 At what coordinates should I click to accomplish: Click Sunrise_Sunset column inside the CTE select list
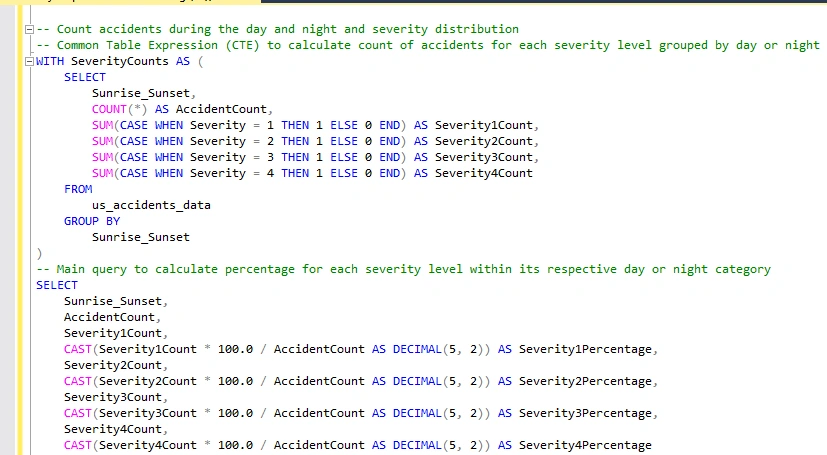pos(141,93)
